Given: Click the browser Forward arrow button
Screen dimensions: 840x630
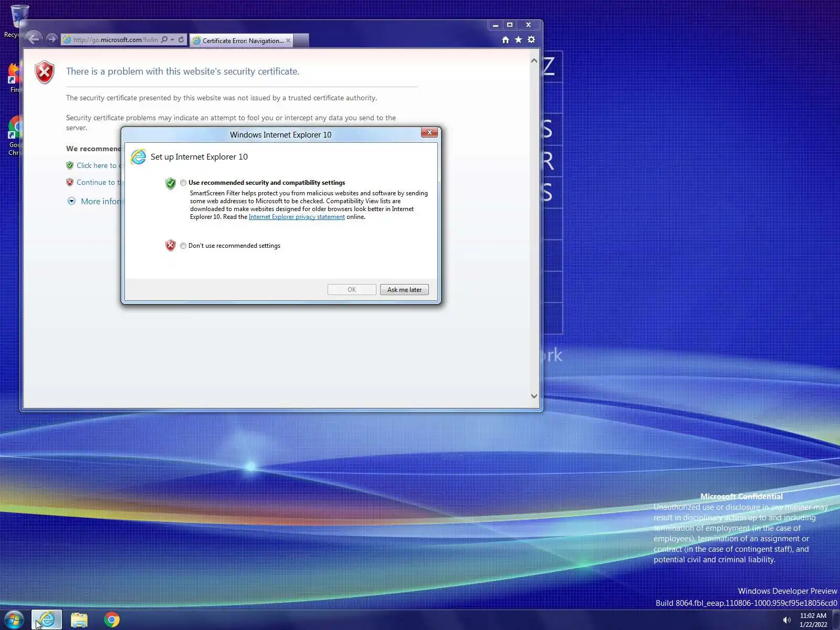Looking at the screenshot, I should [x=51, y=39].
